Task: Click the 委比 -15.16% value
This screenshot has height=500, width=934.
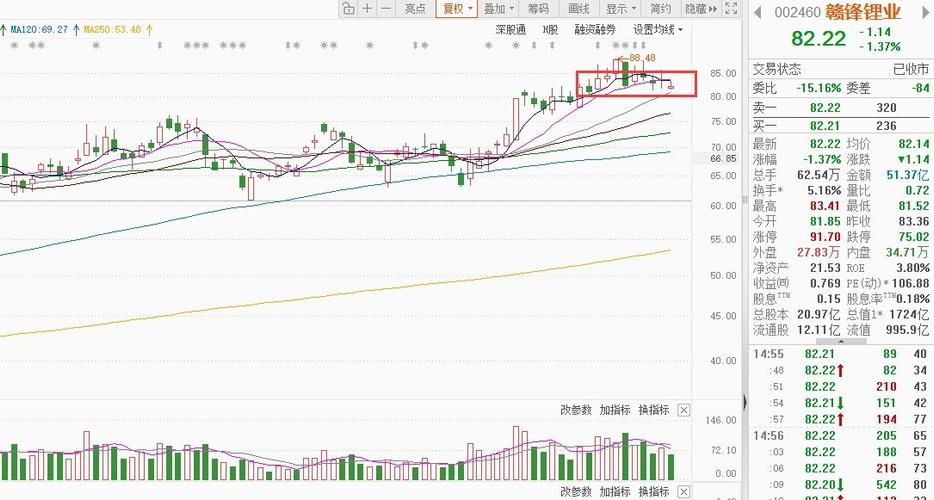Action: tap(819, 88)
